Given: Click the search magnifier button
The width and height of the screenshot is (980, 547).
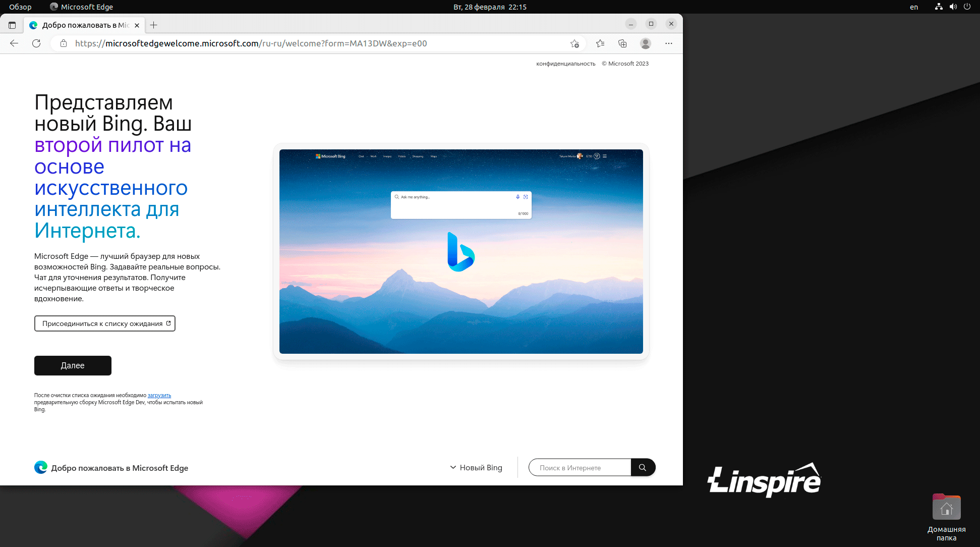Looking at the screenshot, I should click(643, 467).
